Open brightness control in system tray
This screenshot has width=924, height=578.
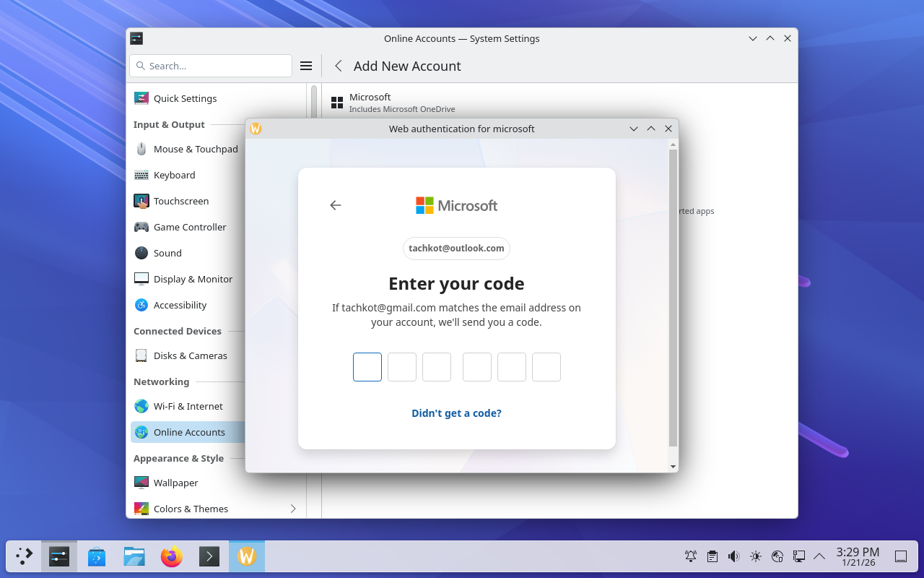click(x=756, y=556)
